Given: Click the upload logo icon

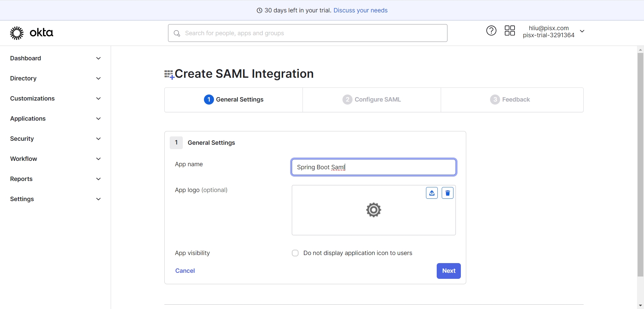Looking at the screenshot, I should coord(432,193).
